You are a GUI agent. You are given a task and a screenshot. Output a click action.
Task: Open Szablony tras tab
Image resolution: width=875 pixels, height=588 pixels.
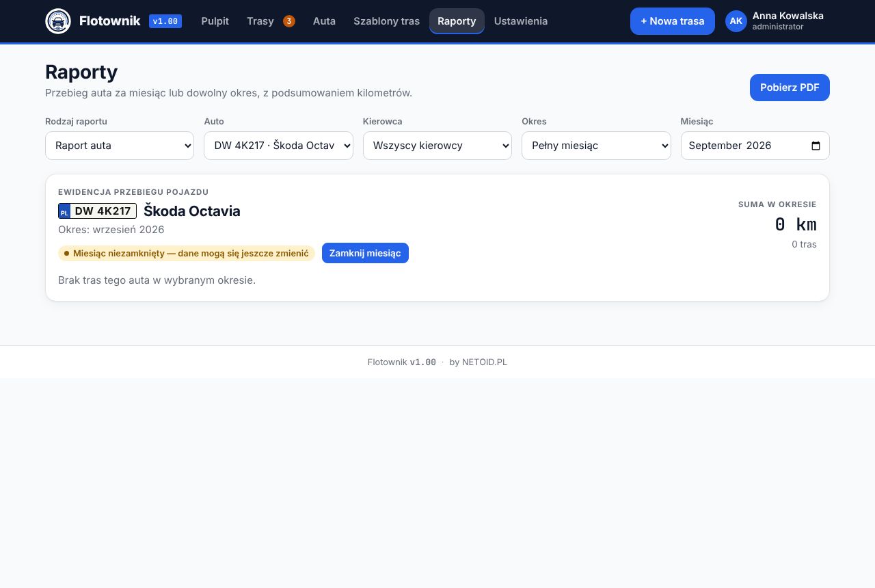387,21
